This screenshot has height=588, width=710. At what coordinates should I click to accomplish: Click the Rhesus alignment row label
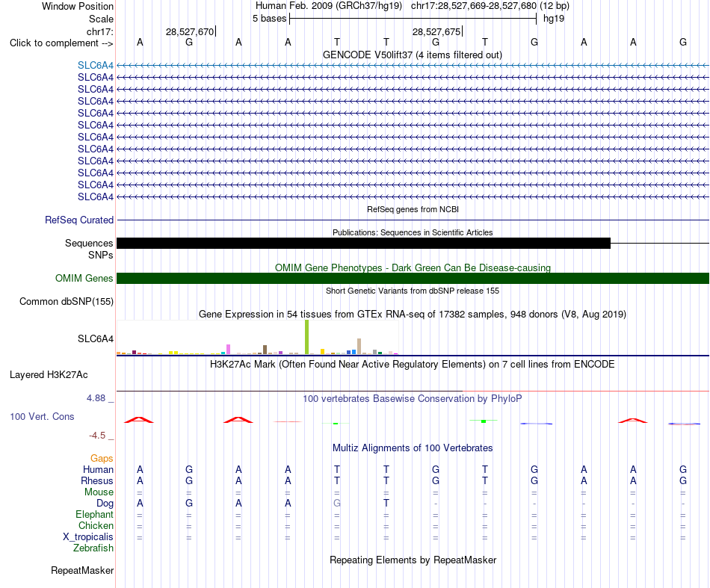(97, 480)
